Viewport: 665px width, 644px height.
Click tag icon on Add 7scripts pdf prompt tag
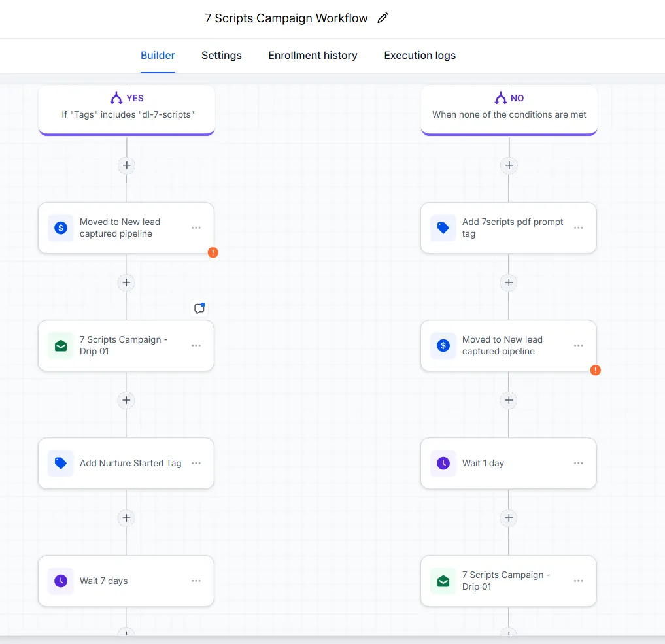tap(443, 228)
